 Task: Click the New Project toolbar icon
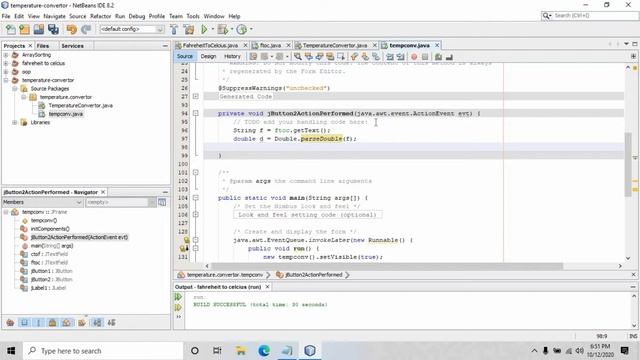click(24, 29)
